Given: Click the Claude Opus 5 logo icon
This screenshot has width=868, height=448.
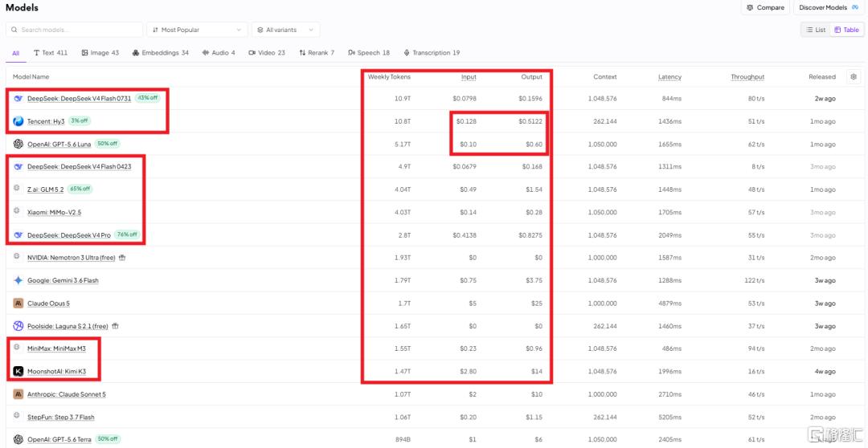Looking at the screenshot, I should (18, 303).
